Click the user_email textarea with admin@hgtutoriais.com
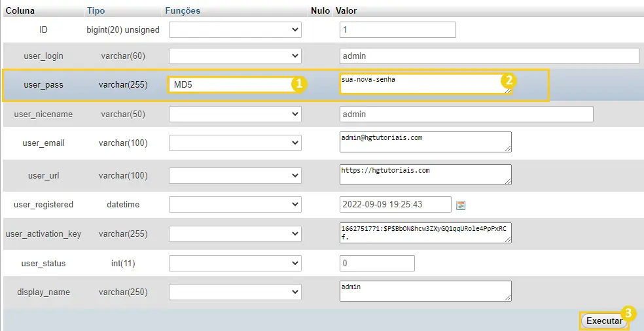The width and height of the screenshot is (644, 331). (425, 142)
